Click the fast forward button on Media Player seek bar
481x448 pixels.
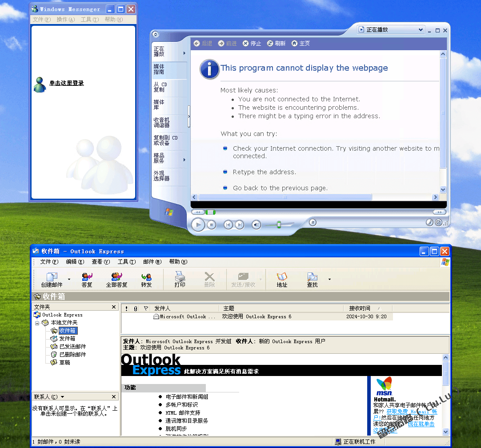coord(439,212)
